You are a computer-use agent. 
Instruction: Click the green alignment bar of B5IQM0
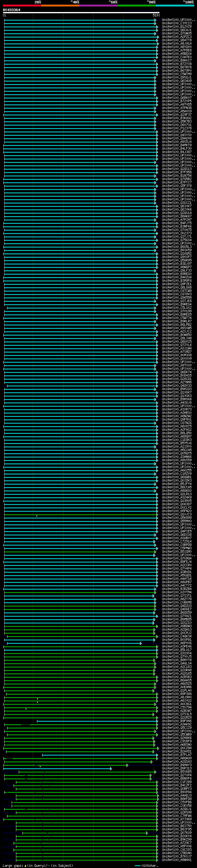pos(80,551)
